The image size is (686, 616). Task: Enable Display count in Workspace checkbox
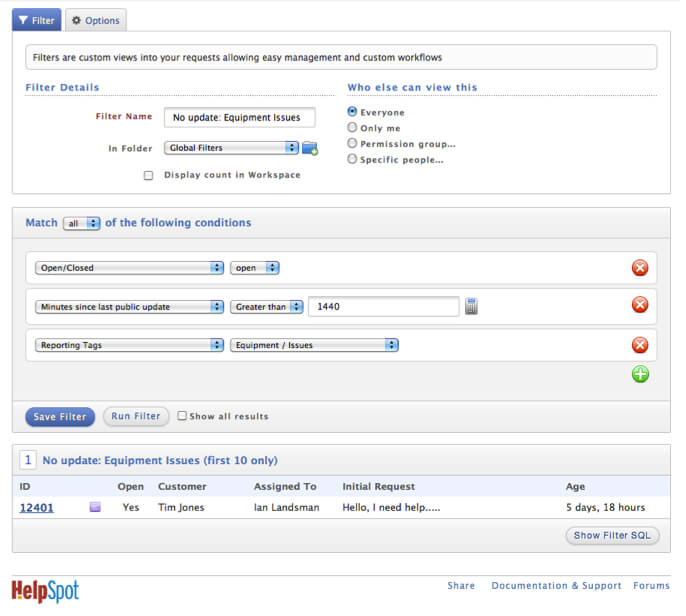point(148,175)
